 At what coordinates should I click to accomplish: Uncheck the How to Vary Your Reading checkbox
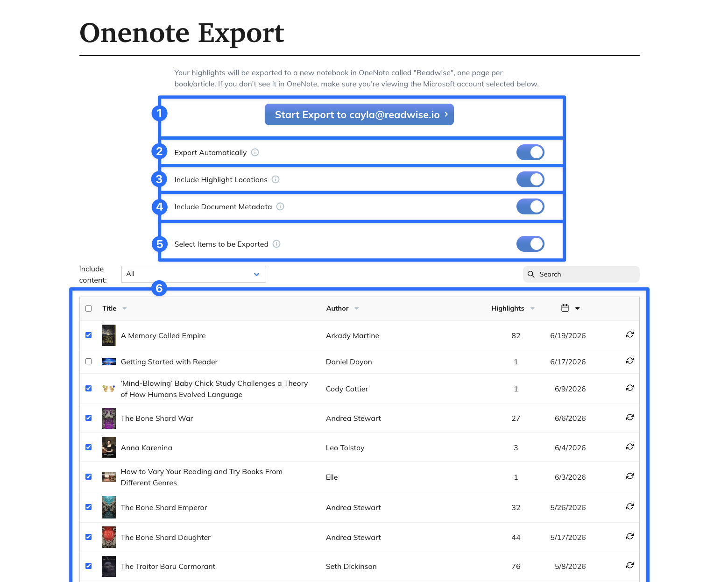pyautogui.click(x=89, y=476)
